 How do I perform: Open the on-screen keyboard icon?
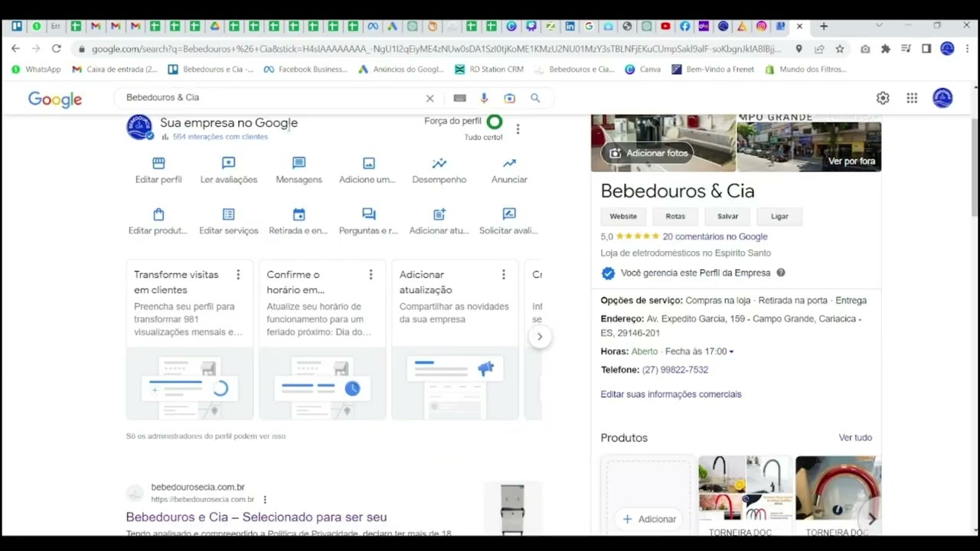459,98
